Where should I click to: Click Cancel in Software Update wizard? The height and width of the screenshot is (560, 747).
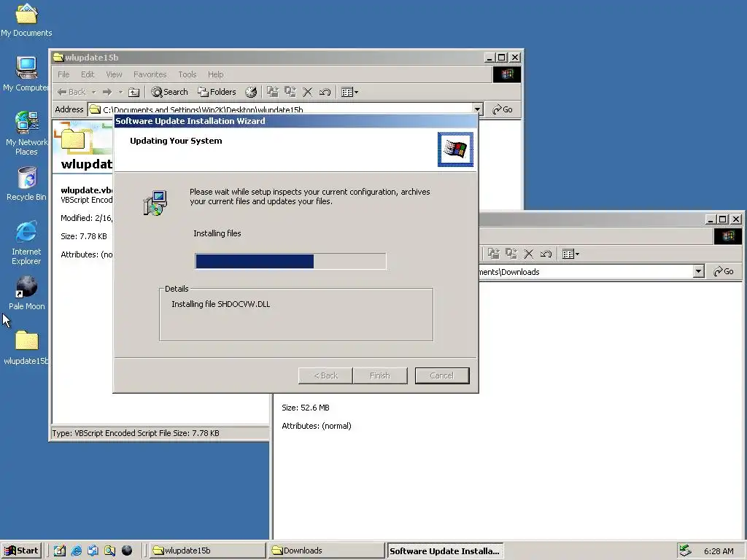[x=442, y=376]
